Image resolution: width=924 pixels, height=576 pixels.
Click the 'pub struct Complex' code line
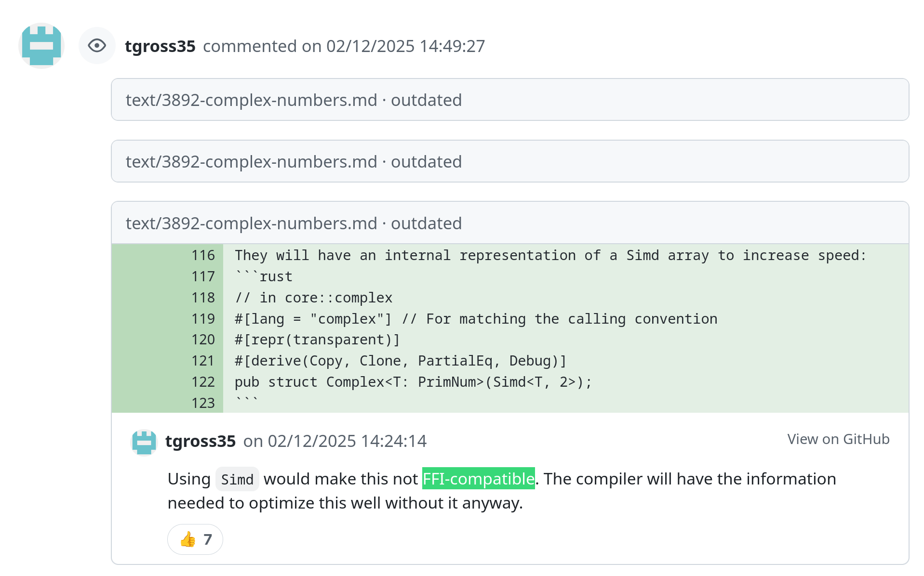(413, 382)
